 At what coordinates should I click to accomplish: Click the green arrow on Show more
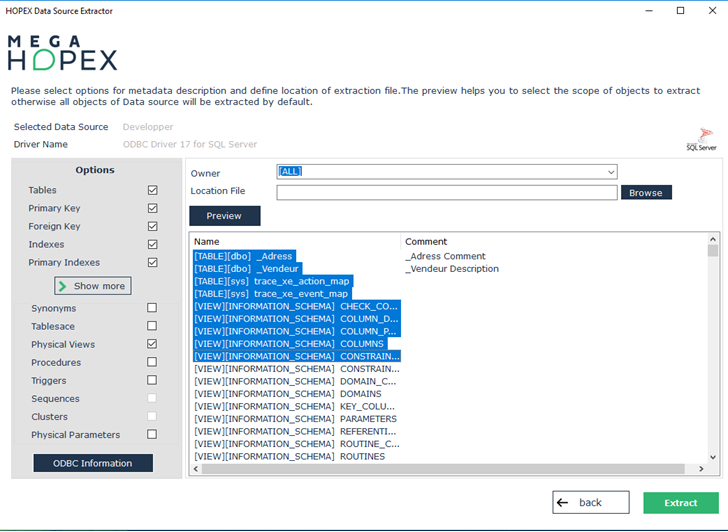[62, 286]
